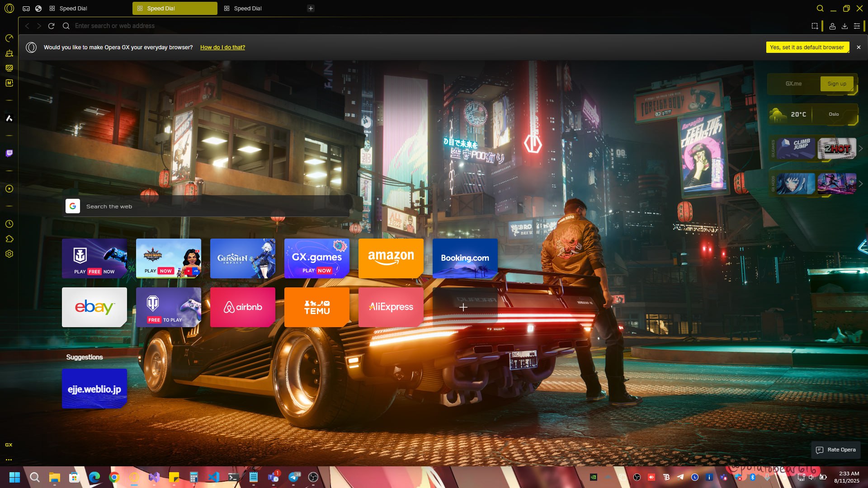Open sidebar three-dots setup menu
This screenshot has height=488, width=868.
pos(9,460)
